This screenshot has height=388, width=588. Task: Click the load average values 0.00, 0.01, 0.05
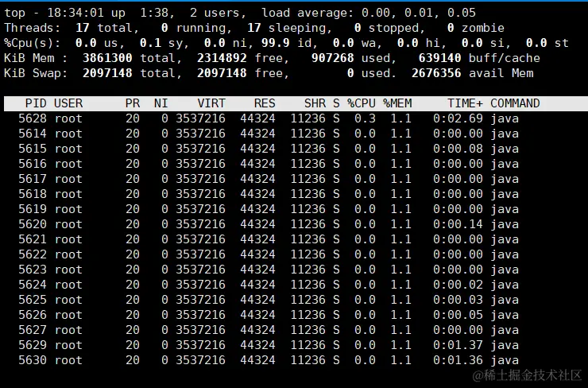pyautogui.click(x=419, y=13)
